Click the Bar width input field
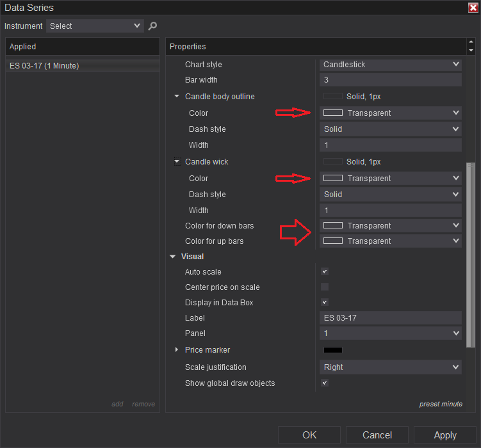The image size is (481, 448). pos(391,80)
